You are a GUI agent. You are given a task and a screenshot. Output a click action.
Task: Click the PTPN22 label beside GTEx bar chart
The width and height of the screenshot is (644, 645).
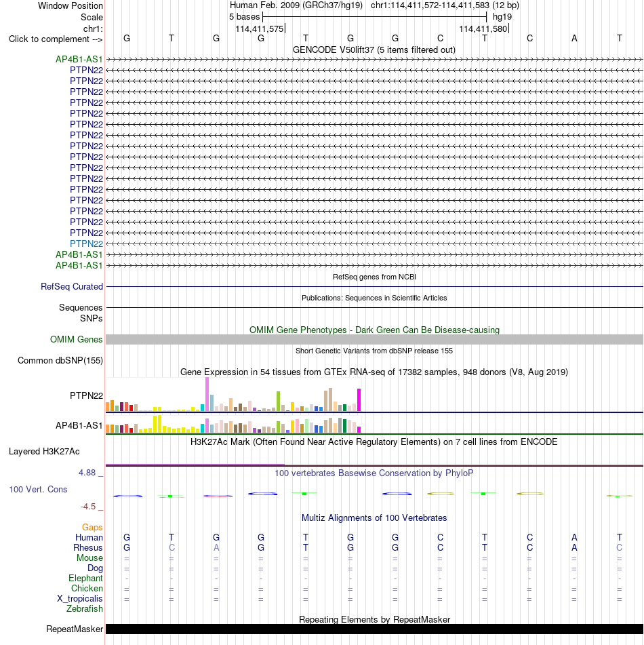86,395
